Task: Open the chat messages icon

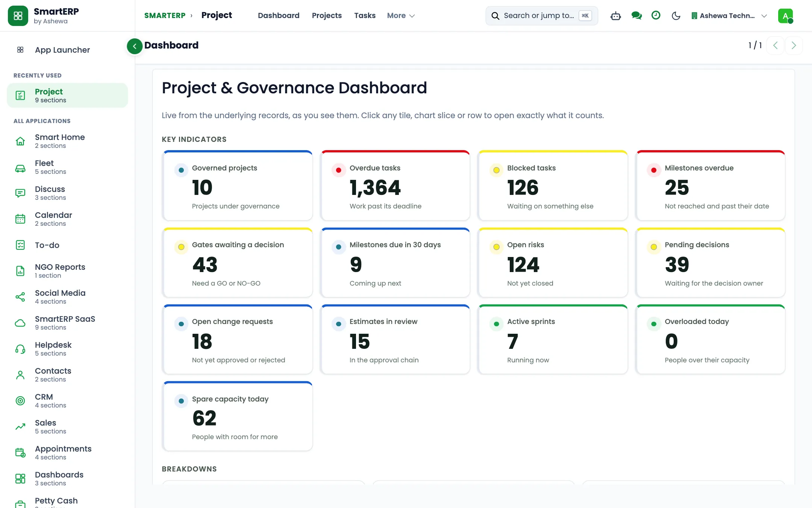Action: click(636, 16)
